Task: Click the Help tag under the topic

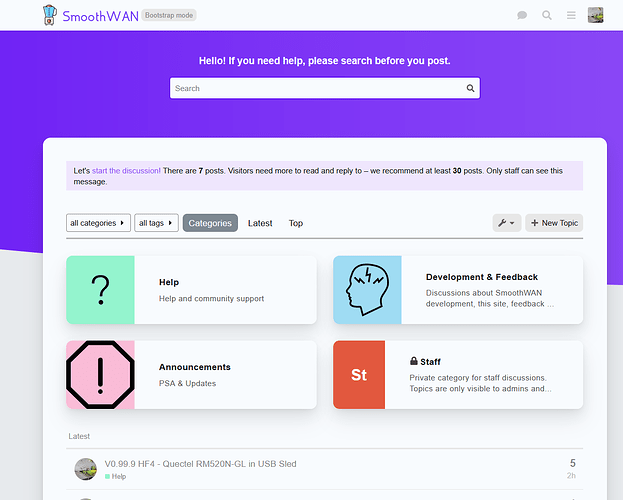Action: 116,476
